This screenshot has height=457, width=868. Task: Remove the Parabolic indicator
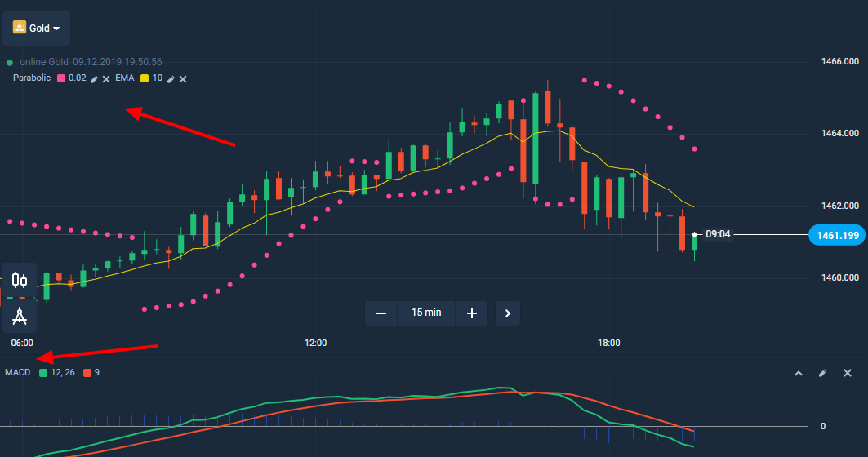tap(106, 78)
